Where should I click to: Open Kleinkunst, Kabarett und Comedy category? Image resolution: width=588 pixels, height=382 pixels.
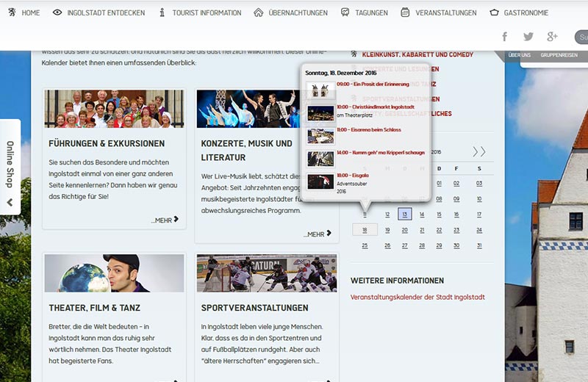pos(417,54)
